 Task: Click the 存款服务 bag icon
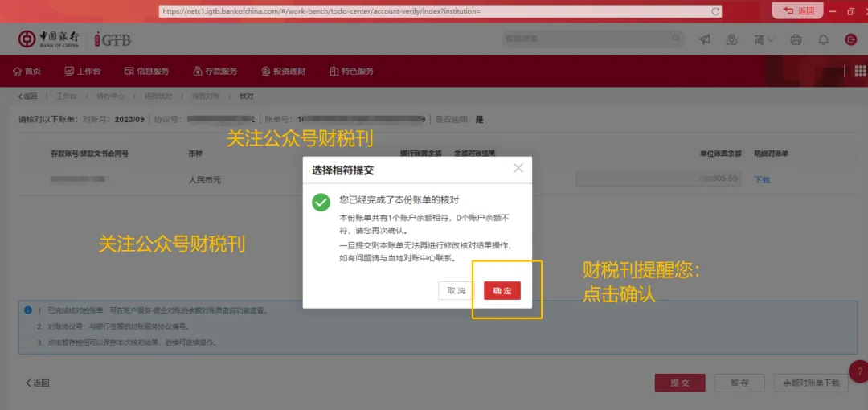pyautogui.click(x=198, y=71)
